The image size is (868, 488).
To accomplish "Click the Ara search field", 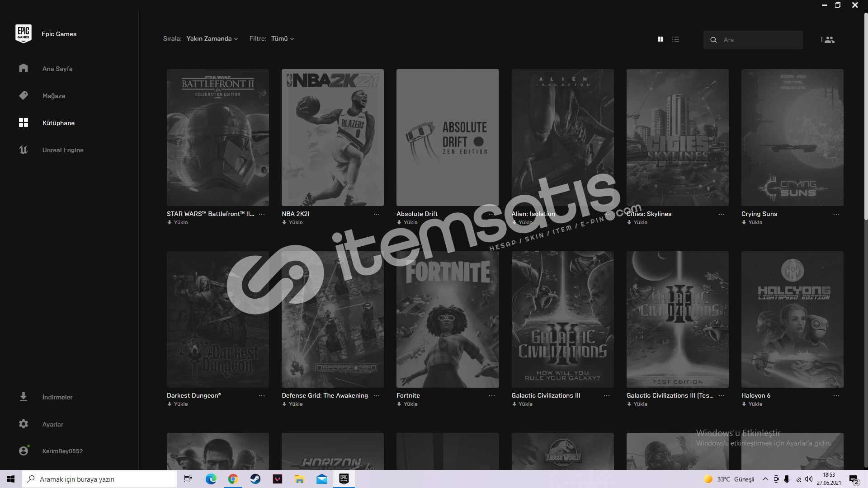I will pos(753,40).
